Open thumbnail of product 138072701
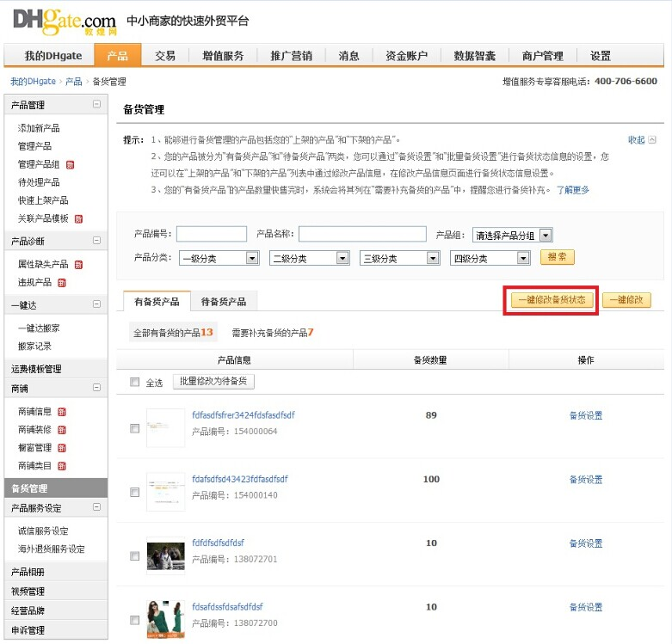Viewport: 672px width, 644px height. [x=166, y=555]
